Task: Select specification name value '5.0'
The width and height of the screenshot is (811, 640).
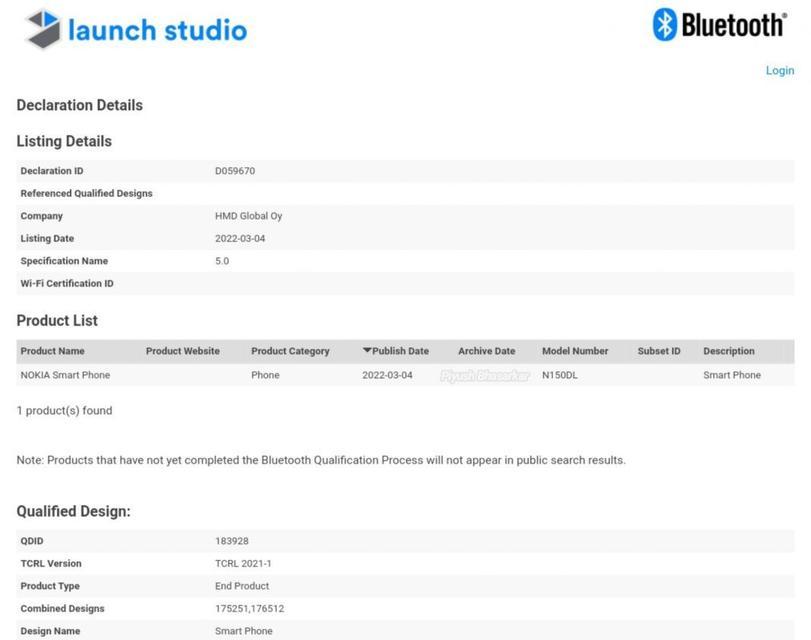Action: tap(222, 261)
